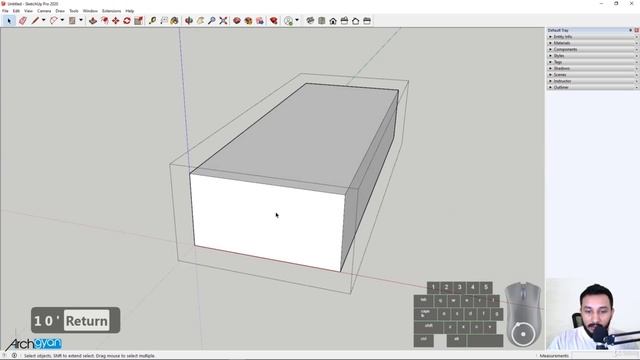The image size is (640, 360).
Task: Select the Orbit tool
Action: [x=189, y=20]
